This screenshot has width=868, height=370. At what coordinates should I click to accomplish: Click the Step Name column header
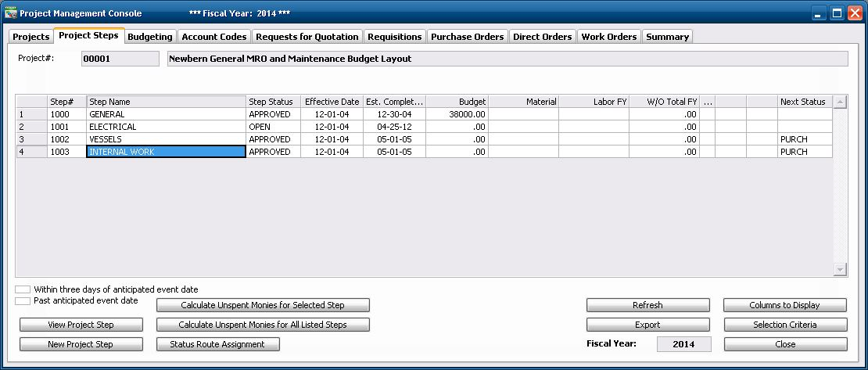[166, 102]
